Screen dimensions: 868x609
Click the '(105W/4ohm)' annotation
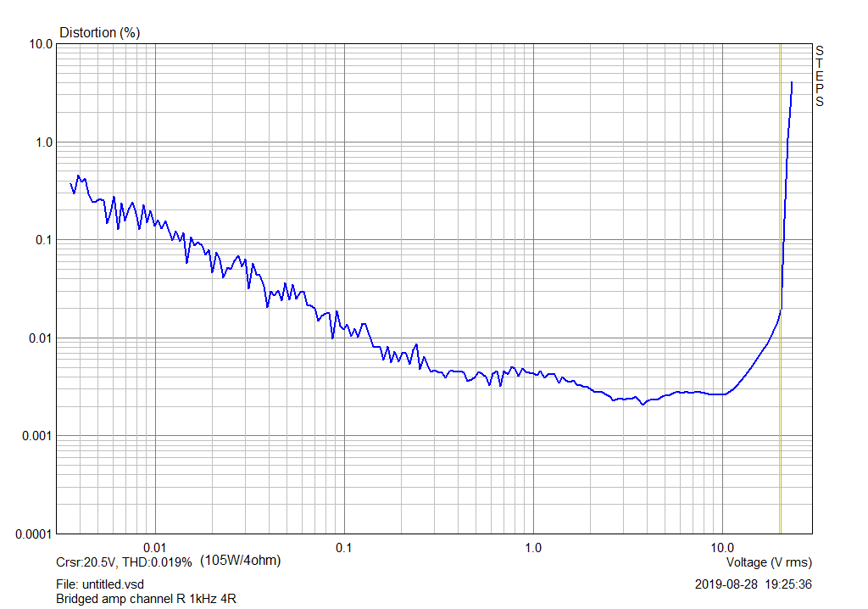240,561
